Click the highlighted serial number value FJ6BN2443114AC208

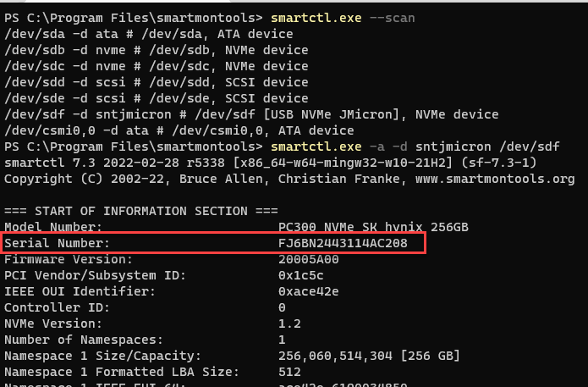[343, 244]
